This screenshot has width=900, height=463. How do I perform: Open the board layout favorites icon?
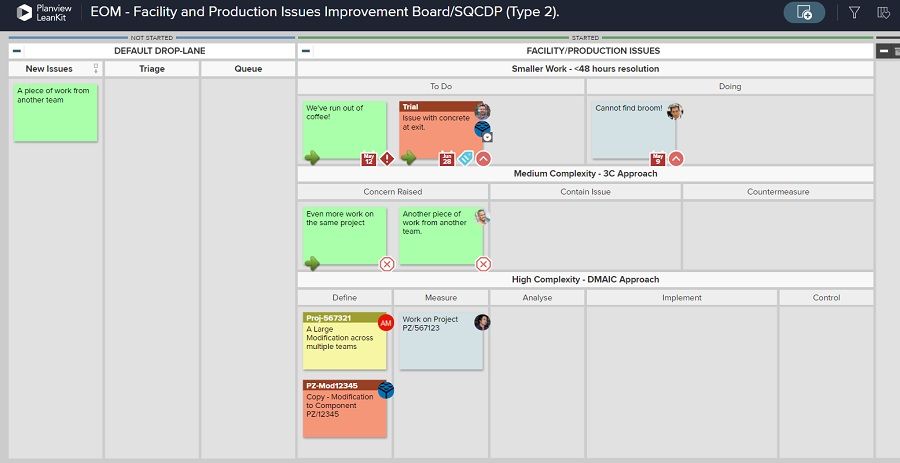pyautogui.click(x=884, y=13)
